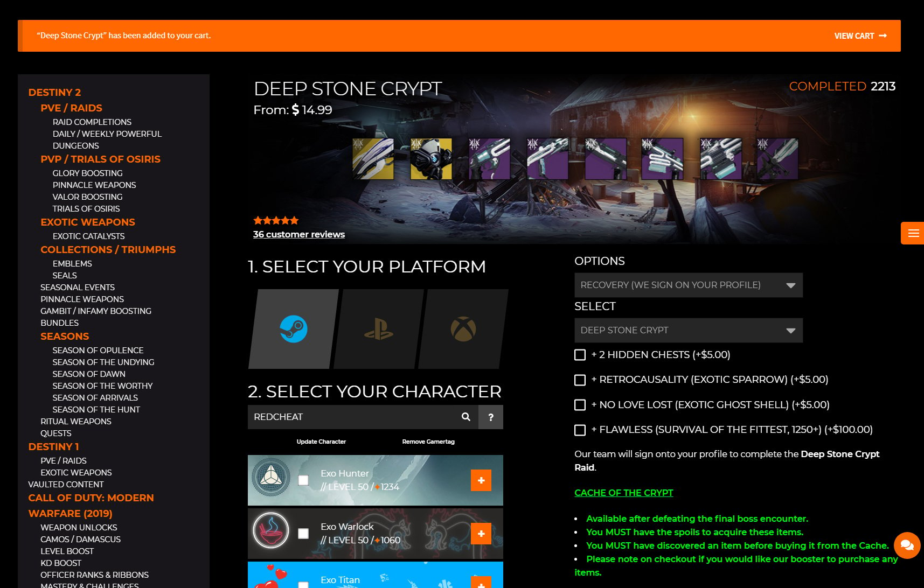Open the Cache of the Crypt link
Image resolution: width=924 pixels, height=588 pixels.
click(624, 493)
